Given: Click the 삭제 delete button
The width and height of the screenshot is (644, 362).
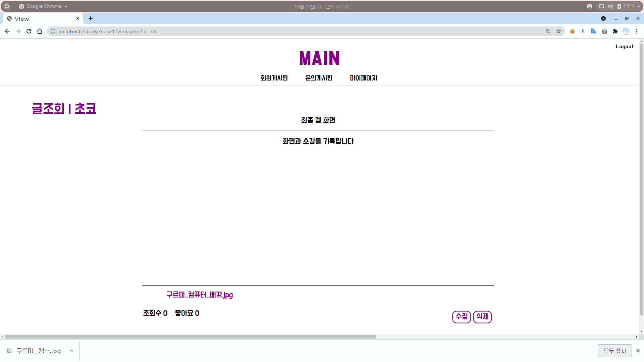Looking at the screenshot, I should (482, 317).
